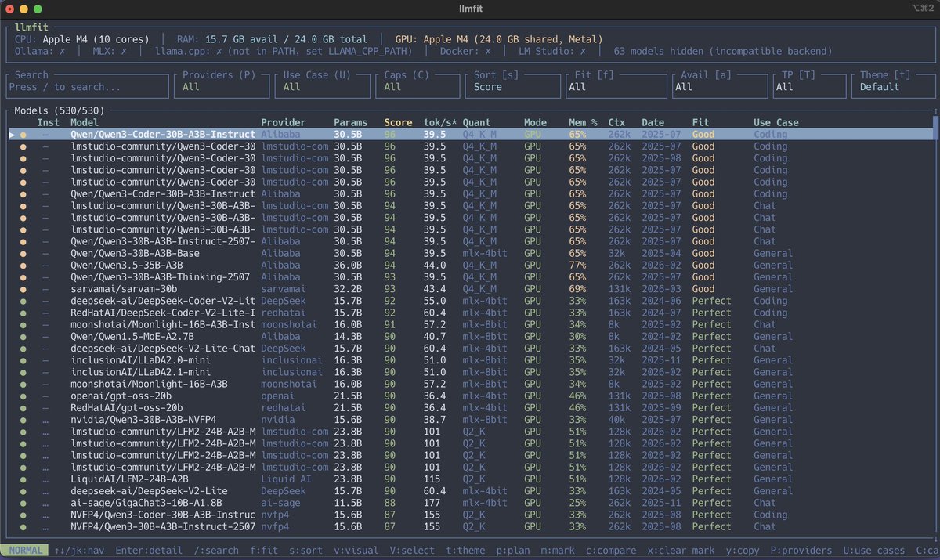
Task: Click the orange status dot for Qwen/Qwen3.5-35B-A3B
Action: click(x=23, y=266)
